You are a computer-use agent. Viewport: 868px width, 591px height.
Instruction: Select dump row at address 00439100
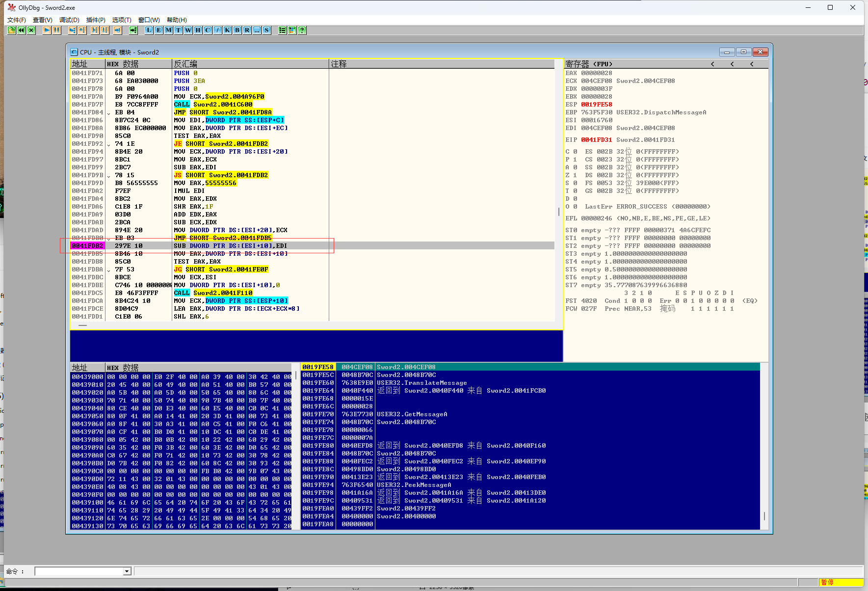click(181, 503)
